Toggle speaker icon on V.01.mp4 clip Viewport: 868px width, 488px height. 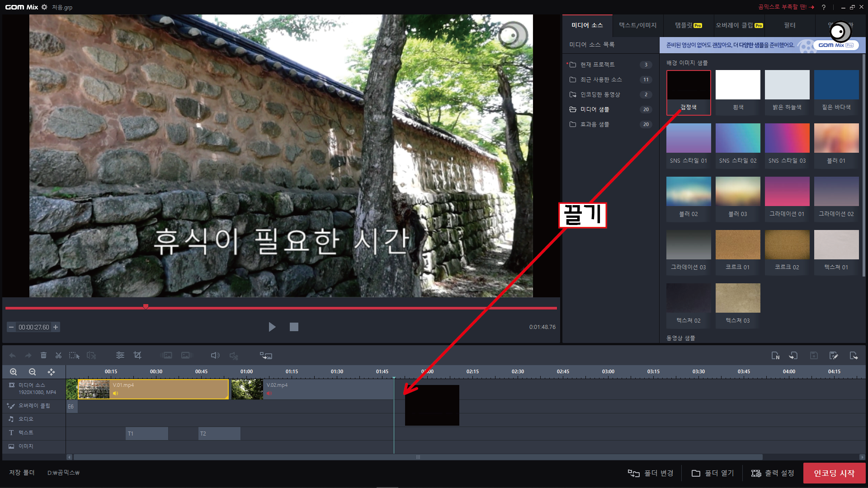(116, 394)
